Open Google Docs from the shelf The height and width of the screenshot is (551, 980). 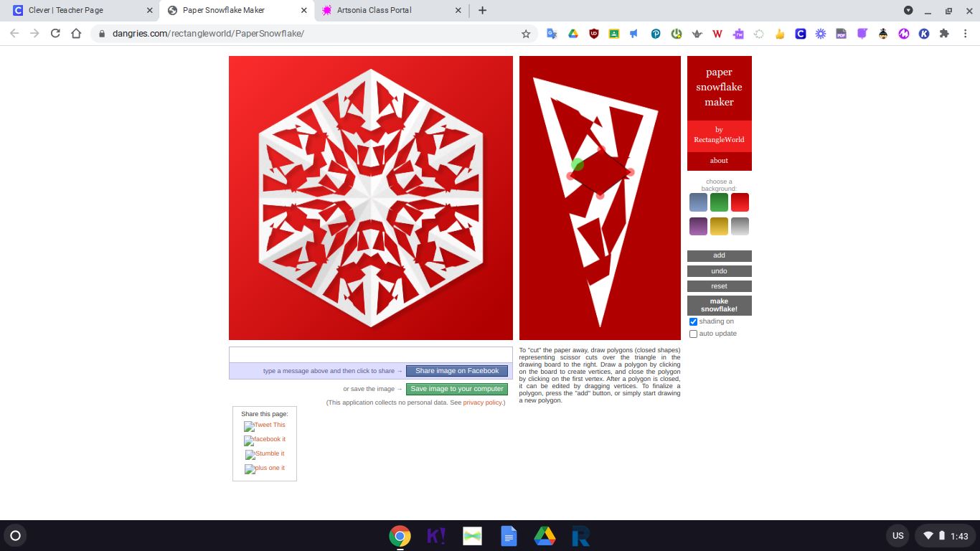tap(509, 536)
